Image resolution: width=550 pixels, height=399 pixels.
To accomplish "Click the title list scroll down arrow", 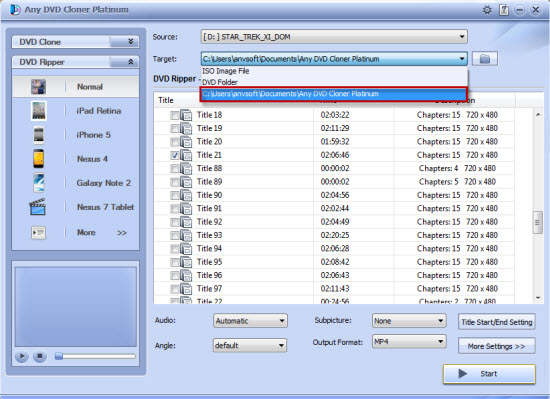I will tap(538, 298).
